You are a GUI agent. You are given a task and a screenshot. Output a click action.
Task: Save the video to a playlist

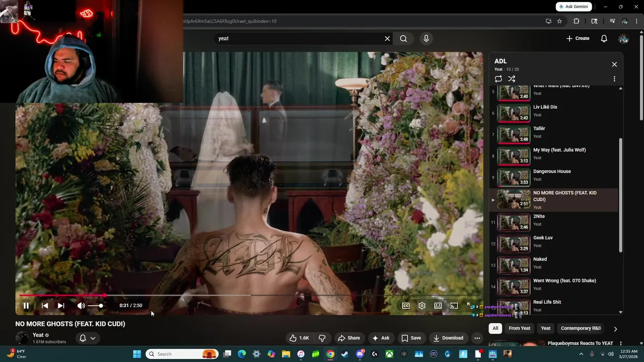[x=411, y=338]
